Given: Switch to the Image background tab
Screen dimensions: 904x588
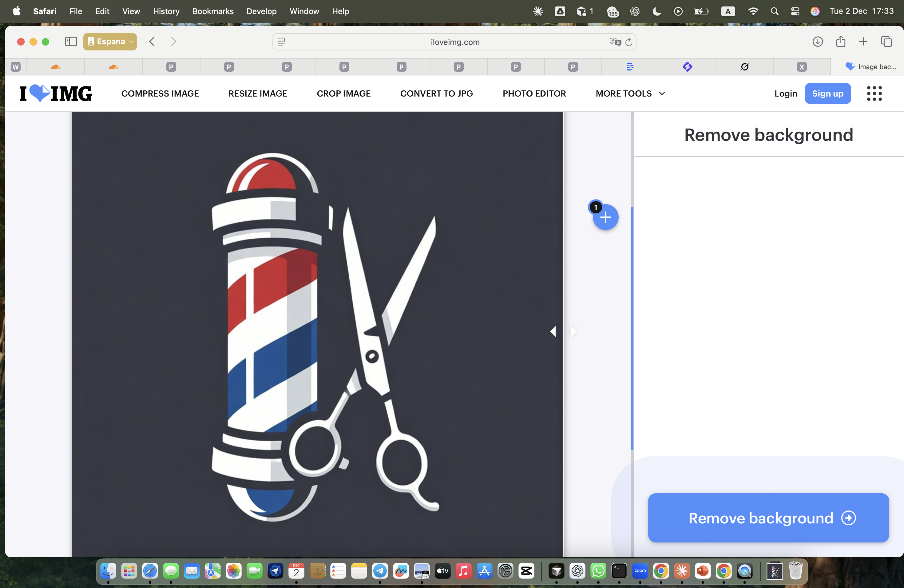Looking at the screenshot, I should tap(872, 66).
